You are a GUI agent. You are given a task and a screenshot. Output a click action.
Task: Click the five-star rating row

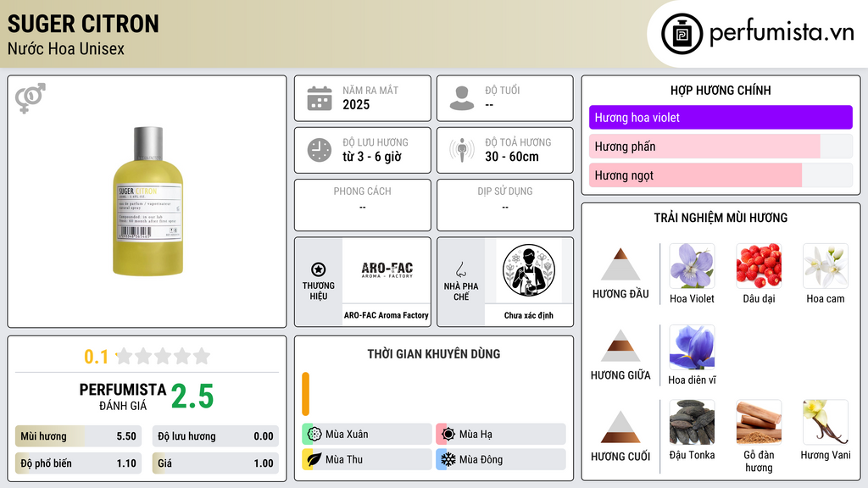click(x=163, y=356)
